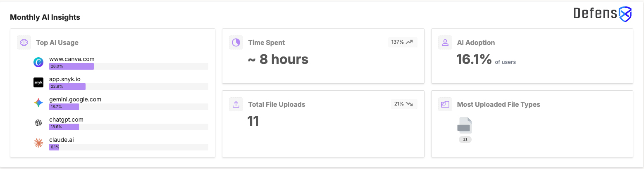Click the file count badge showing 11
644x169 pixels.
[x=465, y=139]
